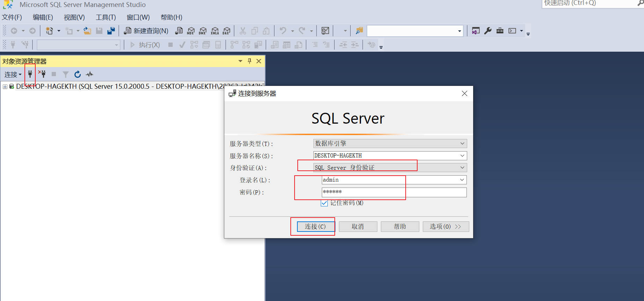The width and height of the screenshot is (644, 301).
Task: Open the Login name dropdown arrow
Action: pyautogui.click(x=462, y=180)
